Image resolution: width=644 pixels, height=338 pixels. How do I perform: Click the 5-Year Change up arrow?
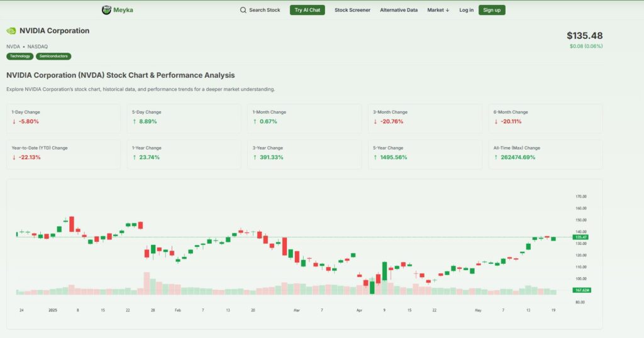[375, 157]
